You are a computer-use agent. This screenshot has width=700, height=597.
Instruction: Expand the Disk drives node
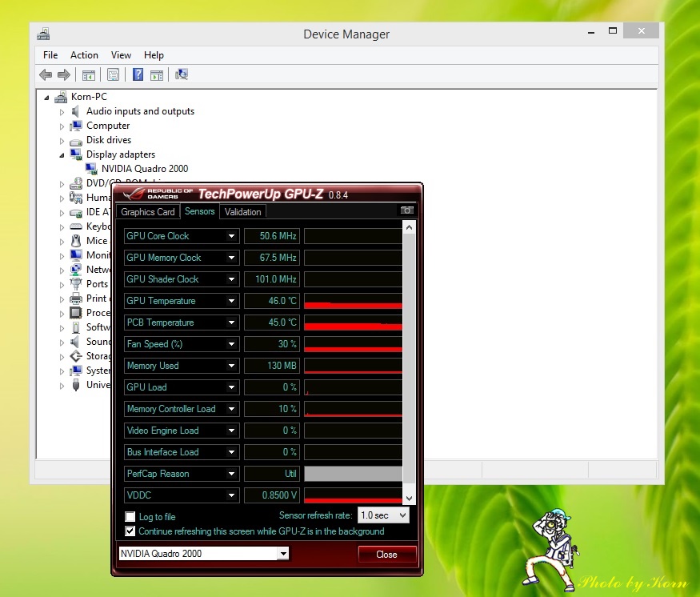[62, 141]
